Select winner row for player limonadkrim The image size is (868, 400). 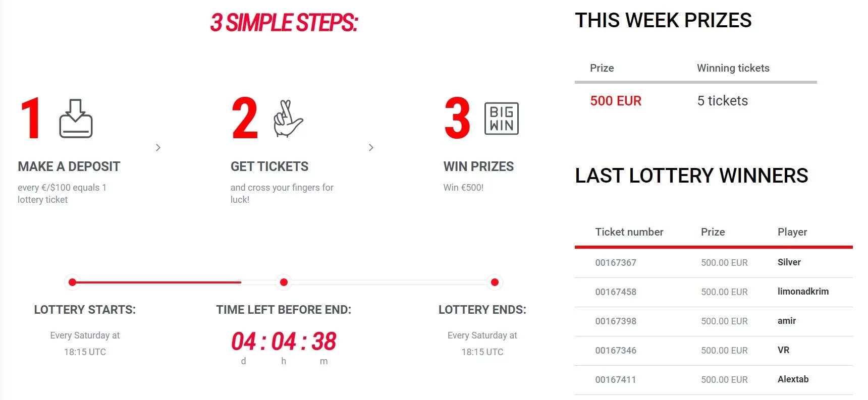click(714, 292)
